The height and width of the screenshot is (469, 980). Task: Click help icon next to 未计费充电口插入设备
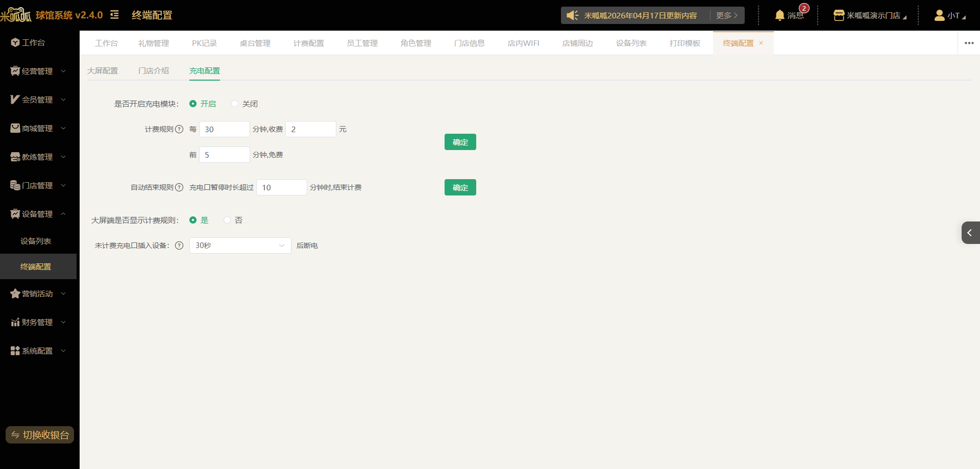[179, 245]
